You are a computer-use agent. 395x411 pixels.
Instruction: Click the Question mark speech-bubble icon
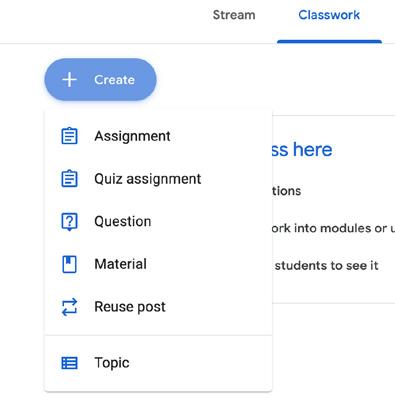[x=69, y=222]
